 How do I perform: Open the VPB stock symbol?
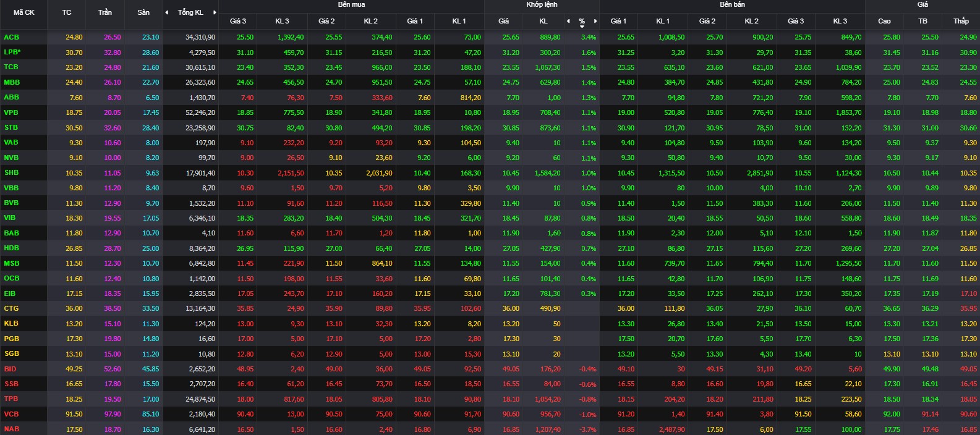point(11,112)
